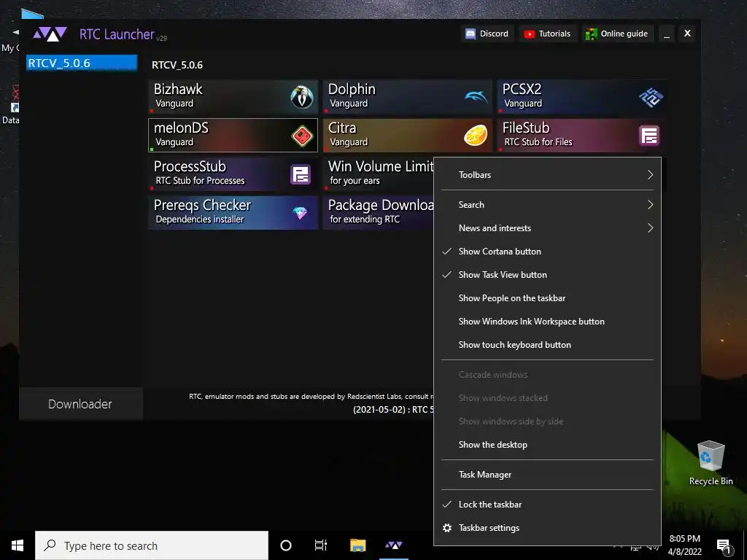Toggle Show Cortana button option

coord(547,252)
